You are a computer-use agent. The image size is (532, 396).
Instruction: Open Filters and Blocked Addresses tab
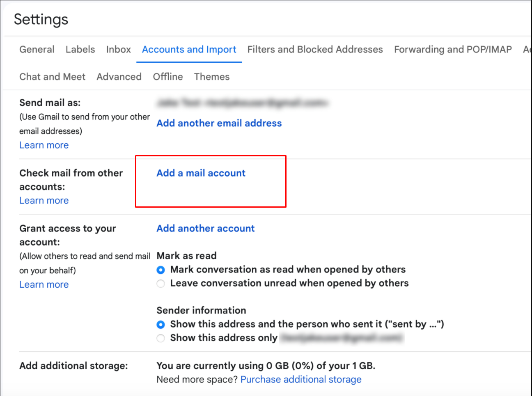(x=315, y=49)
